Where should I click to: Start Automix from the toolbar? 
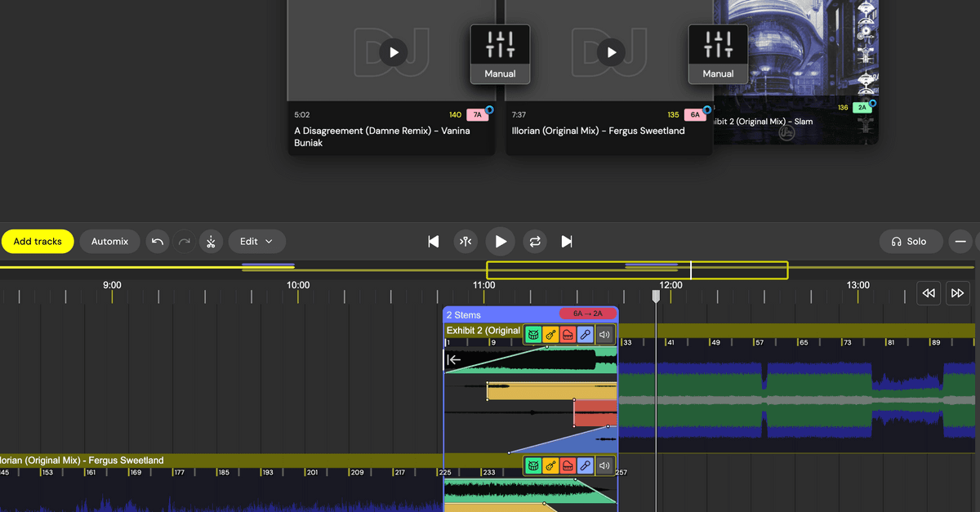pyautogui.click(x=109, y=241)
